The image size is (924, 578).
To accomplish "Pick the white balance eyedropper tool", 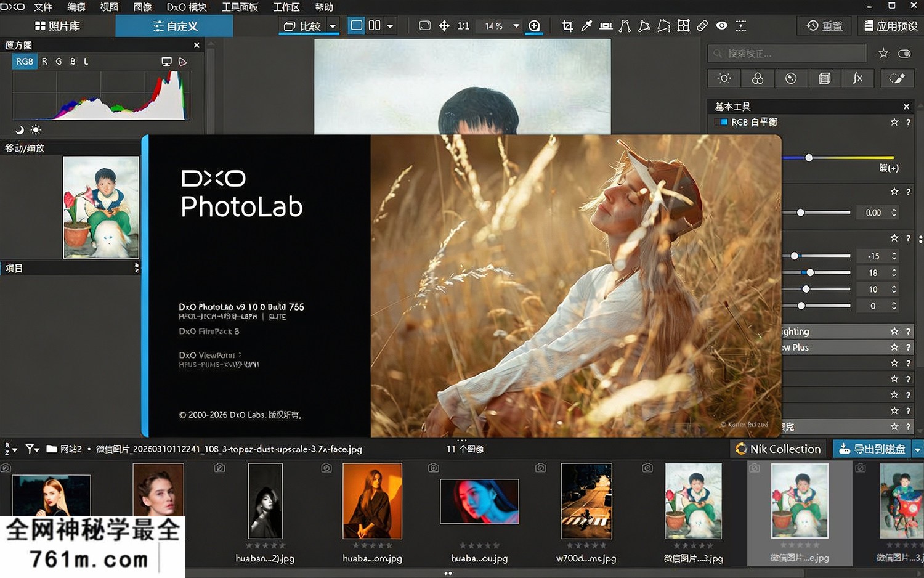I will point(586,26).
